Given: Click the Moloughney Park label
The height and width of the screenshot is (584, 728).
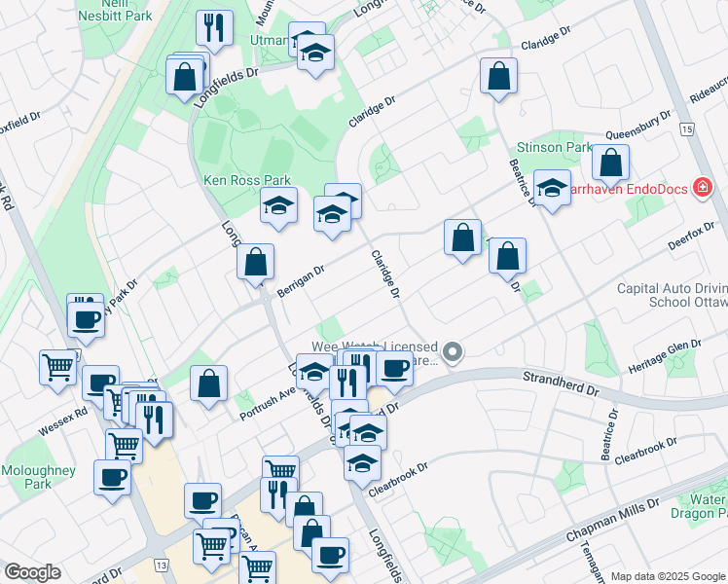Looking at the screenshot, I should point(38,477).
